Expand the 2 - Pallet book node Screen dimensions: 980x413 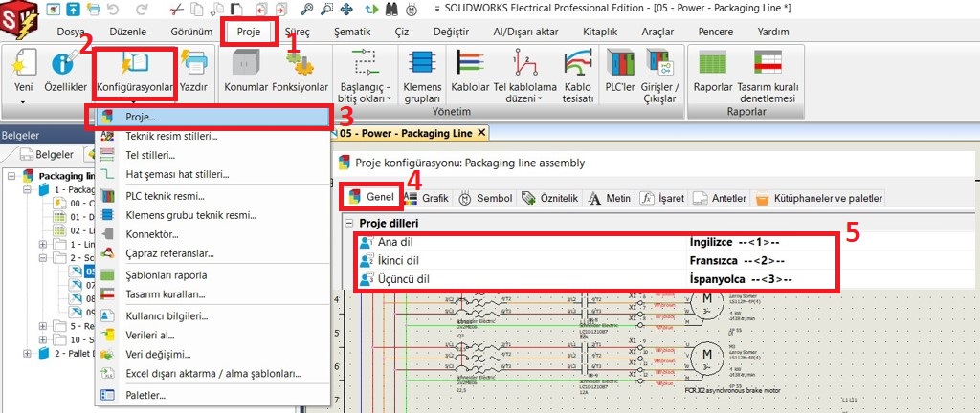pyautogui.click(x=27, y=353)
